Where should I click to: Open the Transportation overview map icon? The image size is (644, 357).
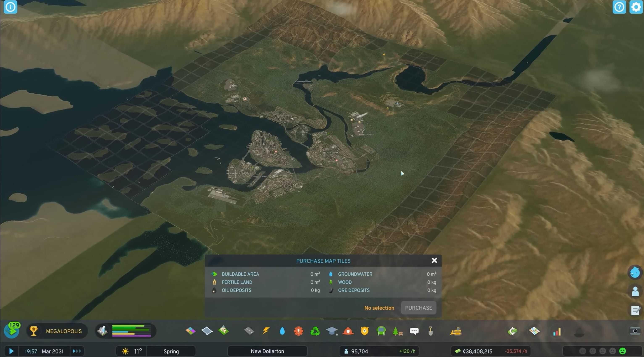534,331
